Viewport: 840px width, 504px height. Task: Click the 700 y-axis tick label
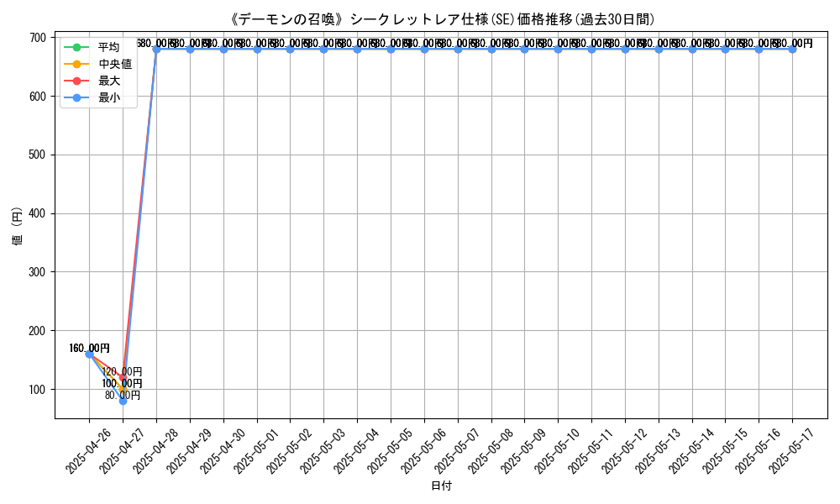pos(38,38)
